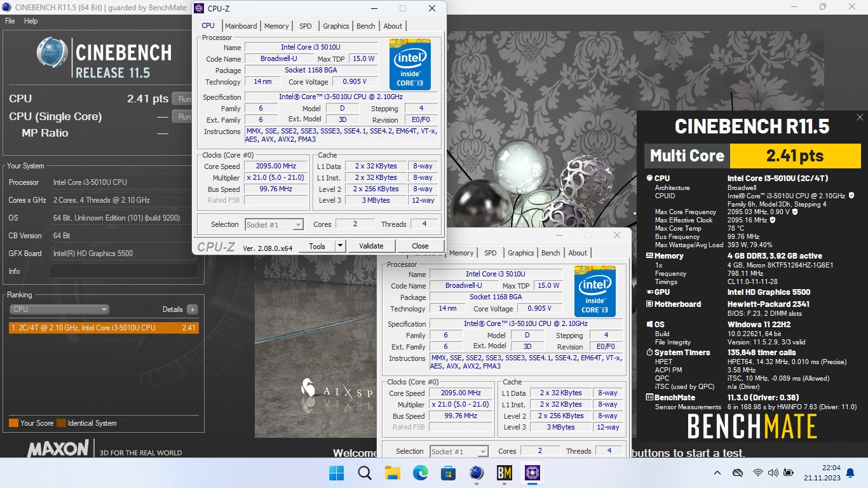Click the Your Score orange swatch
This screenshot has height=488, width=868.
click(13, 423)
